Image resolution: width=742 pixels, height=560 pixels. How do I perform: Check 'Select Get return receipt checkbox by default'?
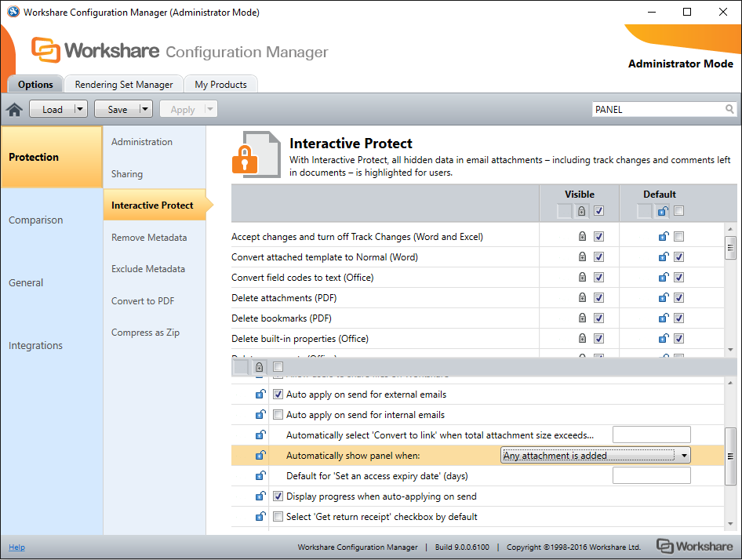[x=278, y=516]
